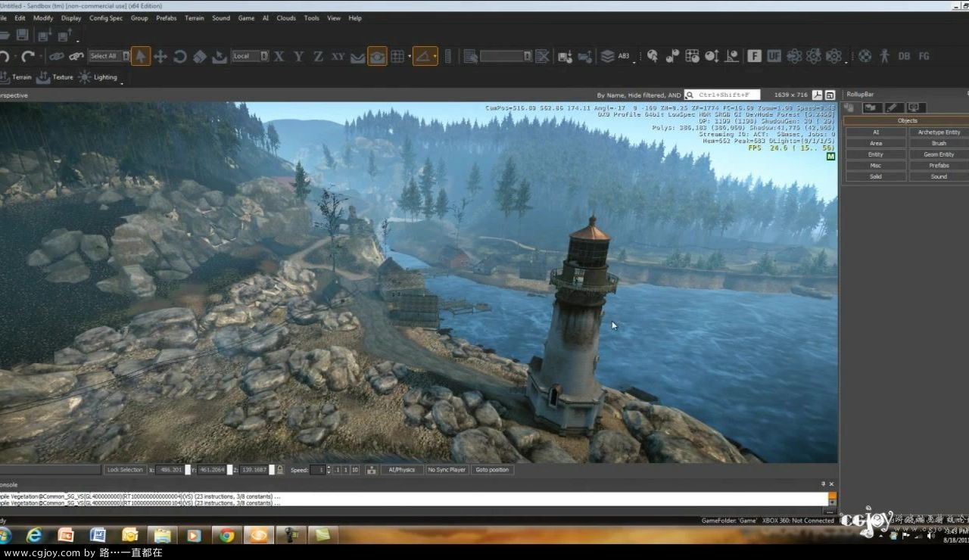This screenshot has height=560, width=969.
Task: Click the Save selected objects icon
Action: [565, 56]
